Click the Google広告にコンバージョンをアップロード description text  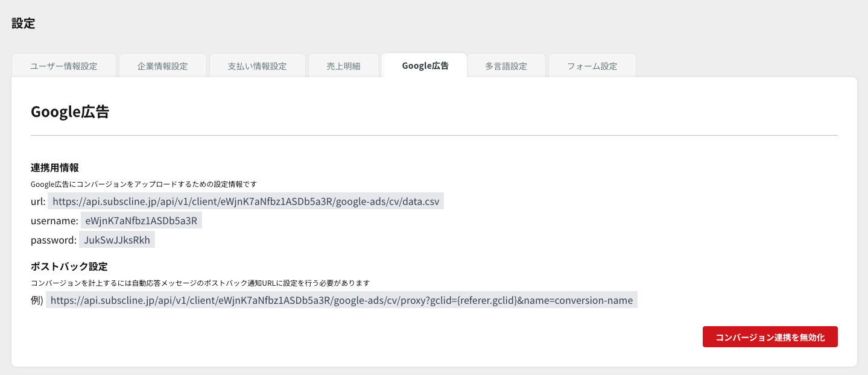click(144, 184)
